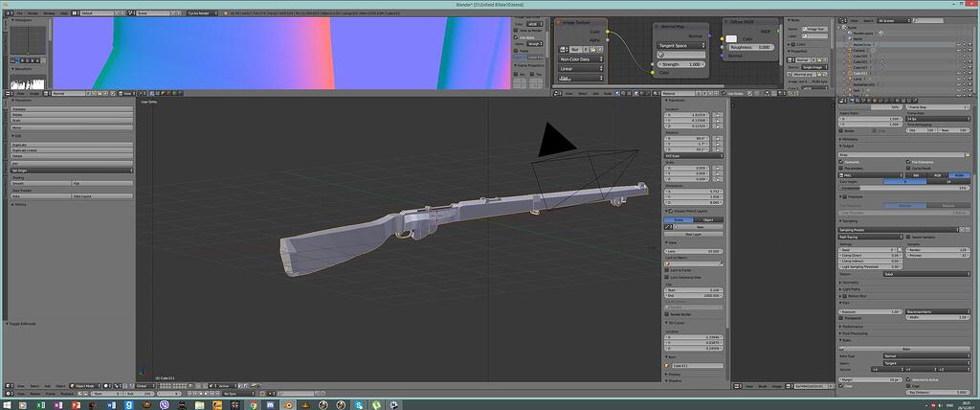Open the Windows Start button

[x=7, y=405]
